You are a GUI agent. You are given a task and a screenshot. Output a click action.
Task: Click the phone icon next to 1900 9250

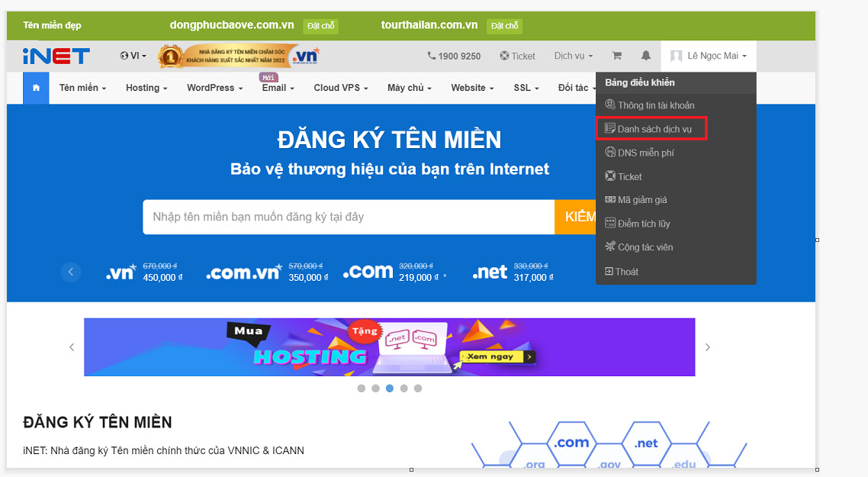pyautogui.click(x=432, y=56)
